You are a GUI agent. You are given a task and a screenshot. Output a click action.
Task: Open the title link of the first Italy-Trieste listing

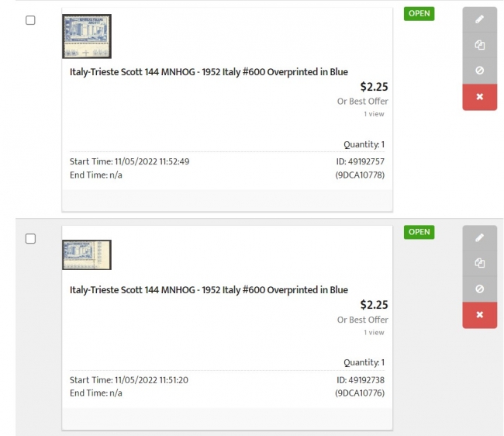(209, 71)
